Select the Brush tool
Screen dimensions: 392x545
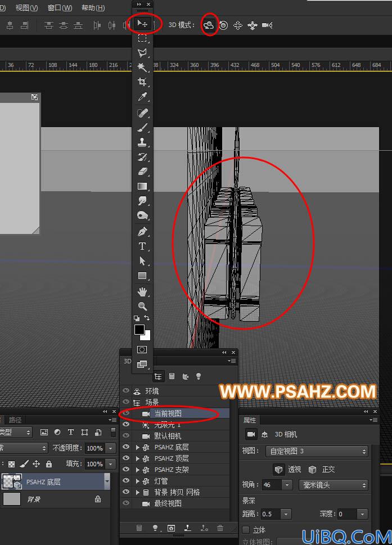click(x=142, y=128)
